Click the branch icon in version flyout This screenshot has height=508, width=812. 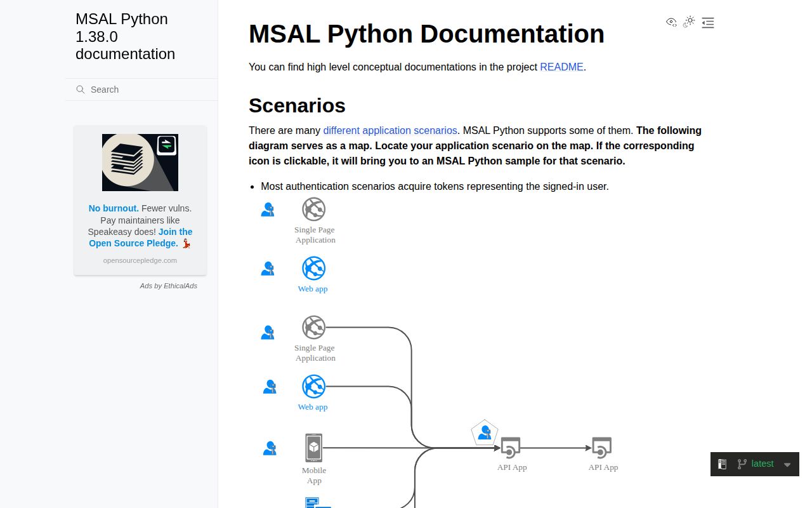[741, 464]
